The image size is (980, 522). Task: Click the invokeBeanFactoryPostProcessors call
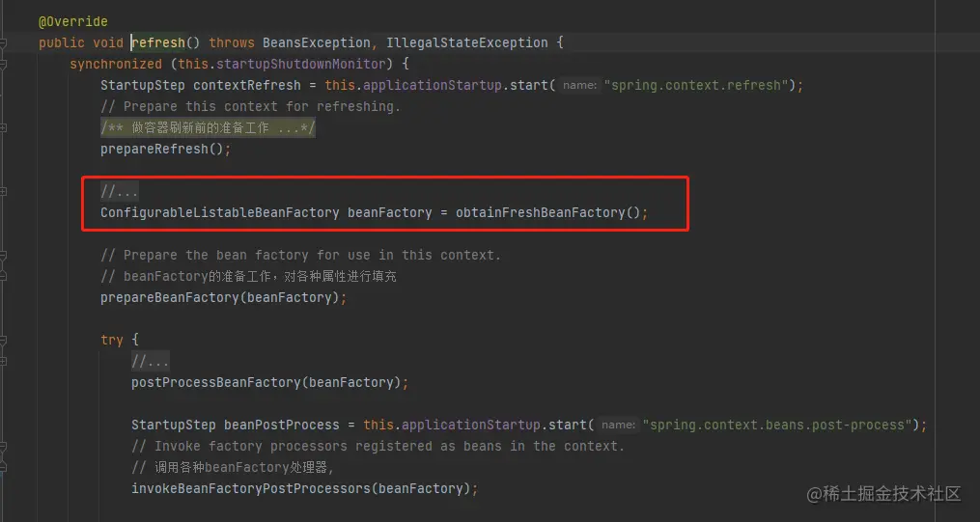(301, 489)
